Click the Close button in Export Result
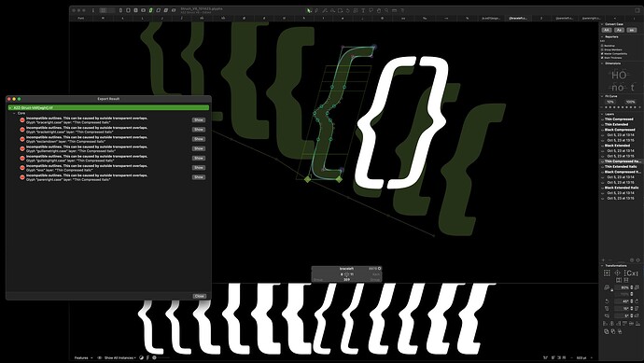 (x=199, y=296)
